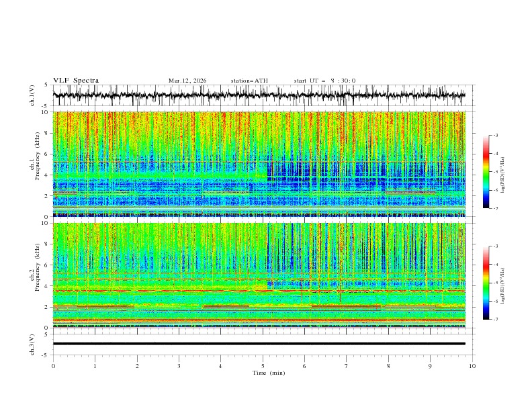
Task: Click the "station=ATH" header text
Action: [249, 81]
